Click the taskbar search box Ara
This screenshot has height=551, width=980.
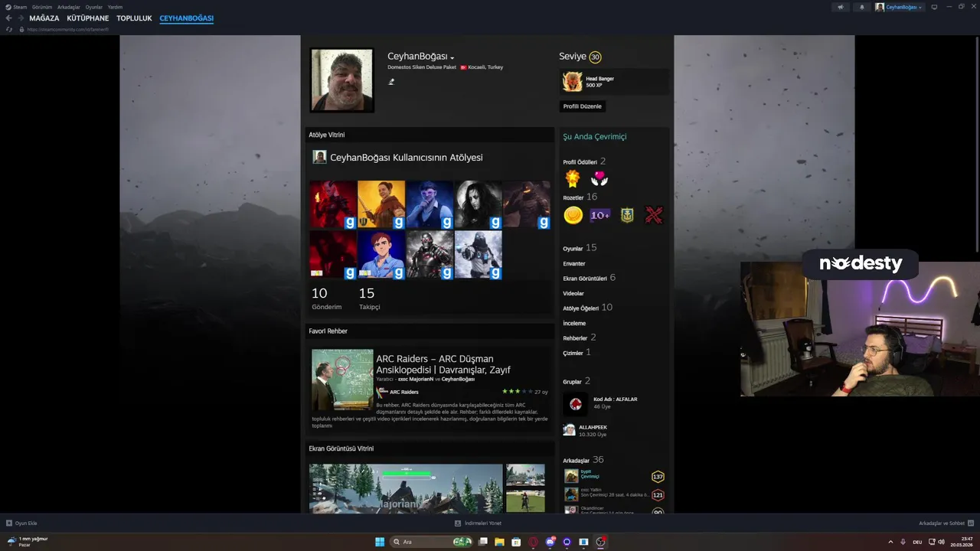[x=432, y=542]
